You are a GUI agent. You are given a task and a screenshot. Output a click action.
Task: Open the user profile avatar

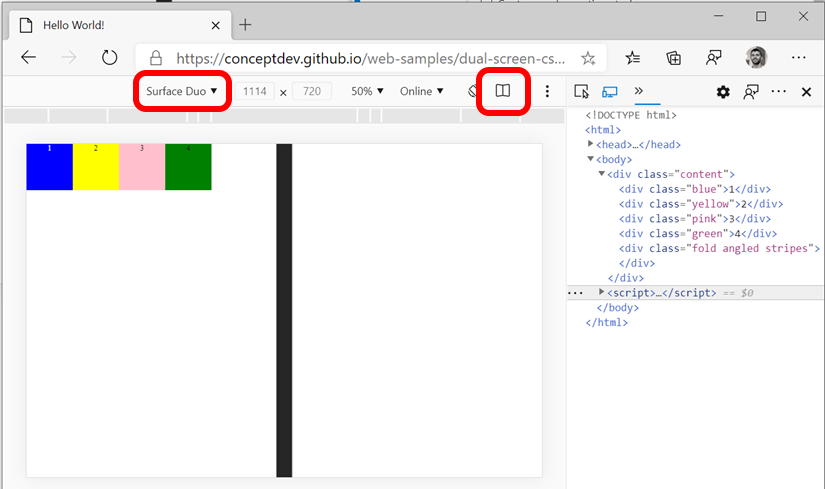(757, 57)
